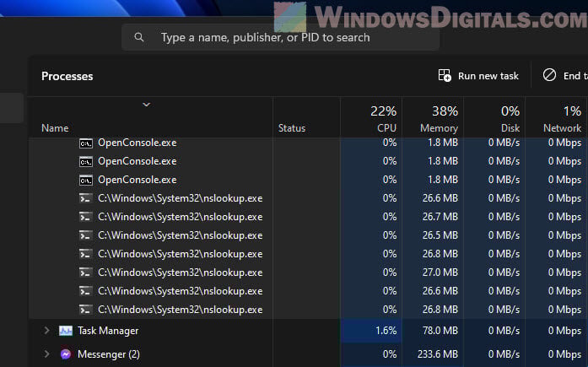Screen dimensions: 588x367
Task: Sort processes by Memory column
Action: pos(433,118)
